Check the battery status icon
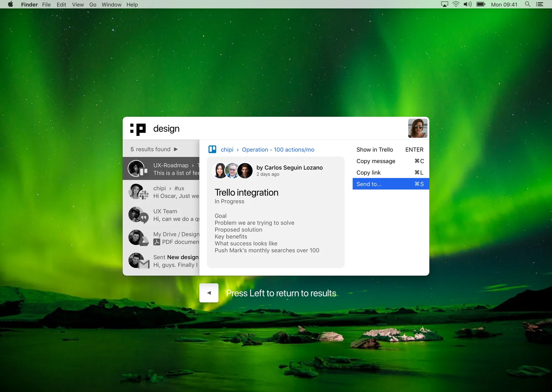Image resolution: width=552 pixels, height=392 pixels. click(481, 4)
